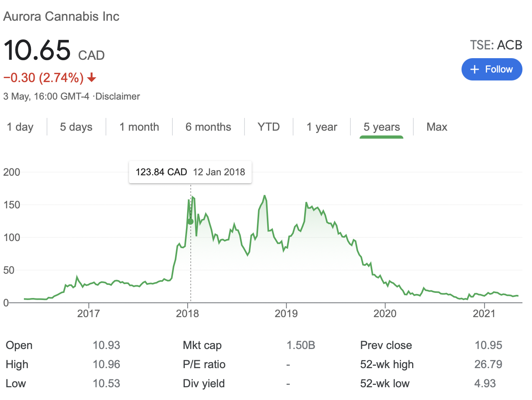Click the -0.30 (2.74%) change text
The height and width of the screenshot is (400, 532).
tap(43, 77)
